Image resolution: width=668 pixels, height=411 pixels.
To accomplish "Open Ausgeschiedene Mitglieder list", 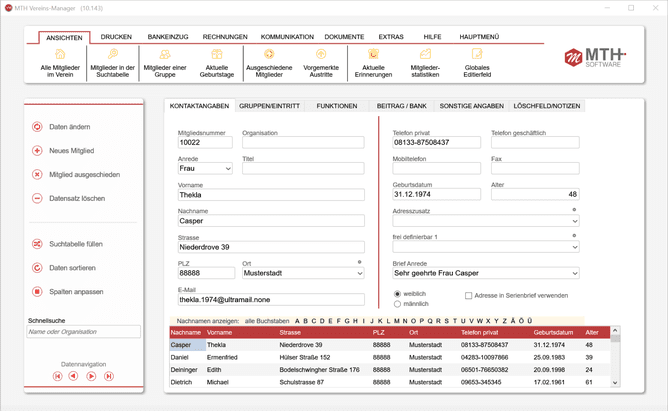I will click(x=269, y=63).
